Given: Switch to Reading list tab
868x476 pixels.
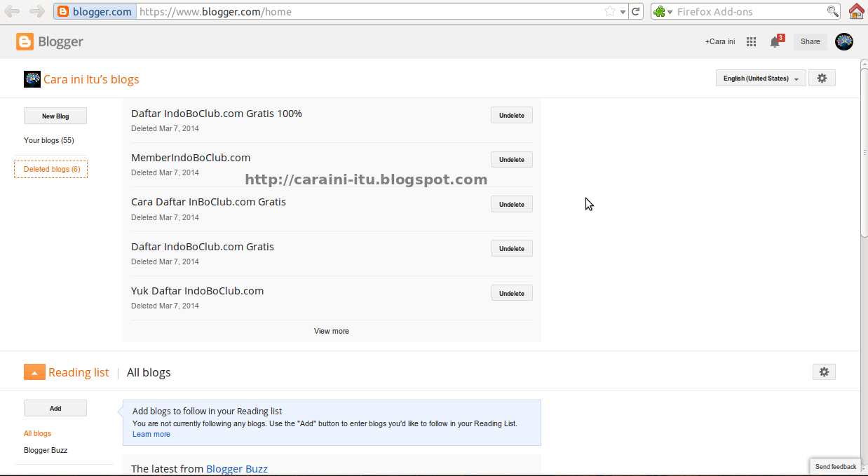Looking at the screenshot, I should 79,372.
